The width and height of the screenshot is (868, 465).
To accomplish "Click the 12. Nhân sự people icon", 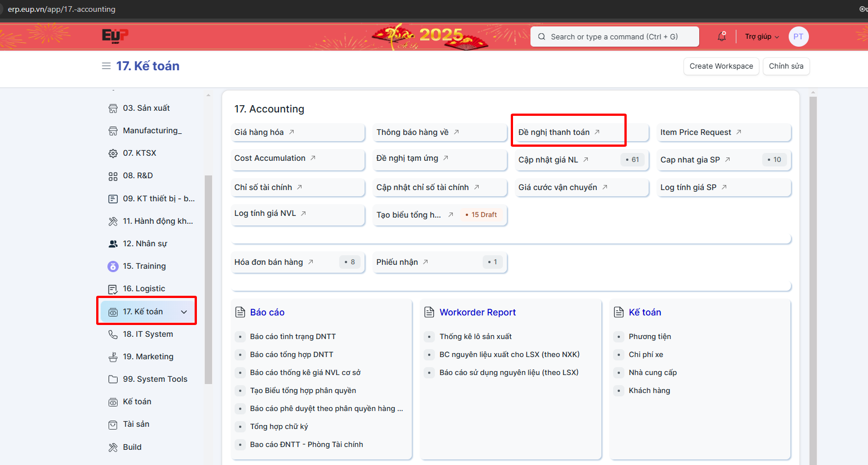I will point(113,243).
